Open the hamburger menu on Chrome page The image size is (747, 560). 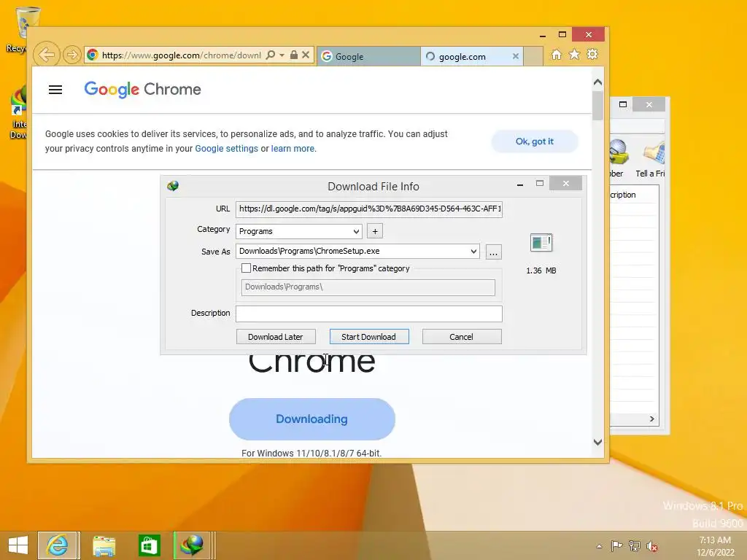(55, 90)
